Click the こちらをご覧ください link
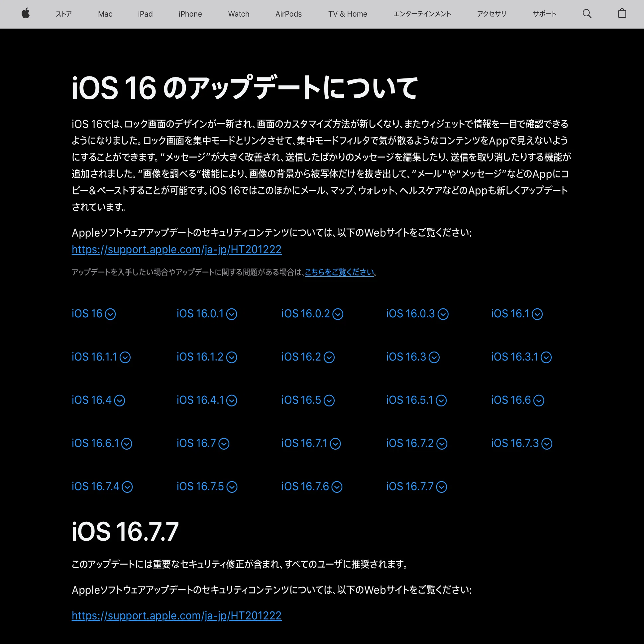Viewport: 644px width, 644px height. (x=339, y=272)
